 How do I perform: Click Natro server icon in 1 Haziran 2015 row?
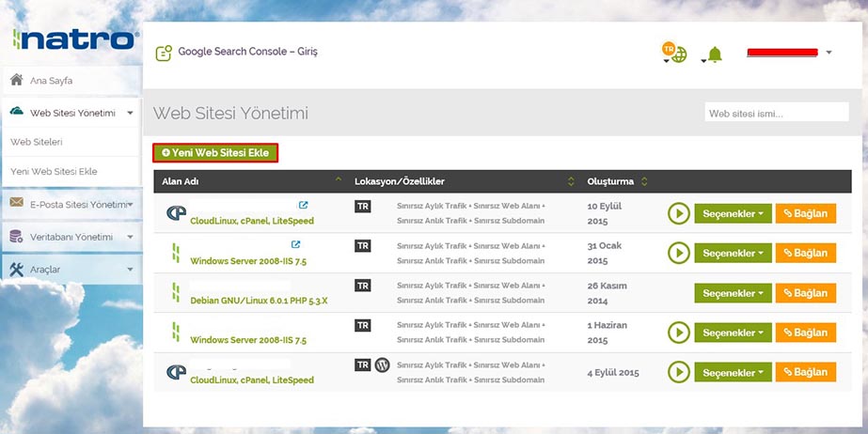tap(176, 333)
